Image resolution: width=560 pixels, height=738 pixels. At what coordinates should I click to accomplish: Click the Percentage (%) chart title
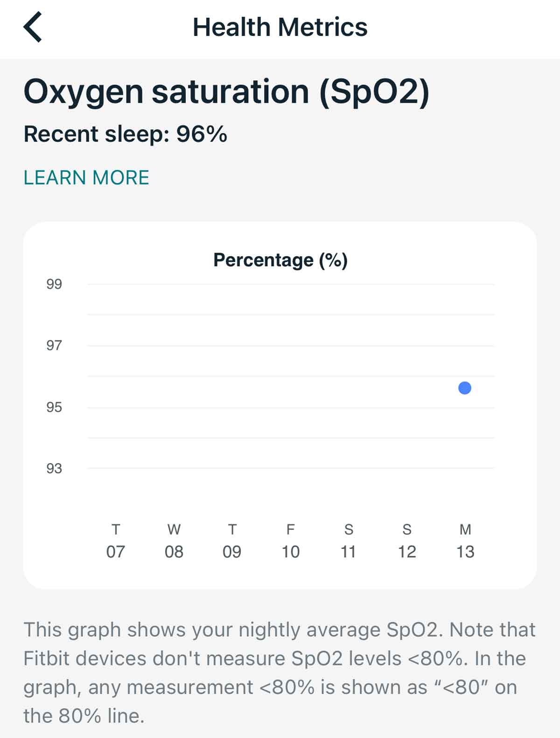pos(281,260)
